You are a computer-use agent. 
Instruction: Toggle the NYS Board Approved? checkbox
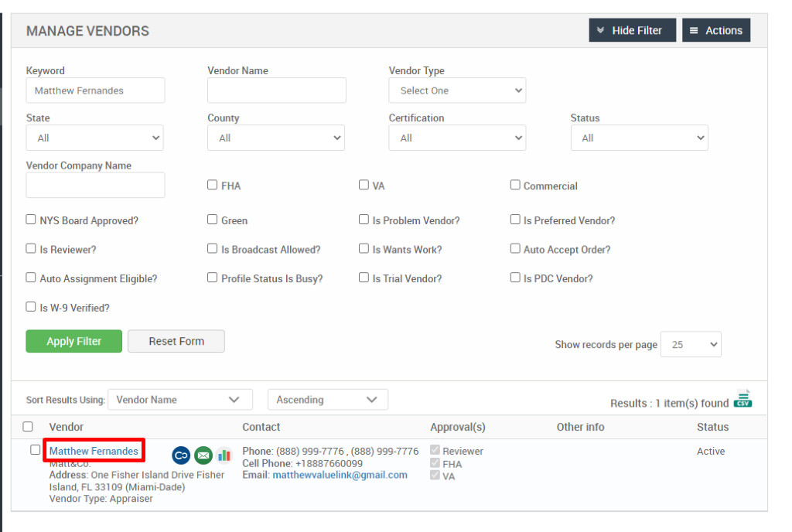pyautogui.click(x=31, y=220)
